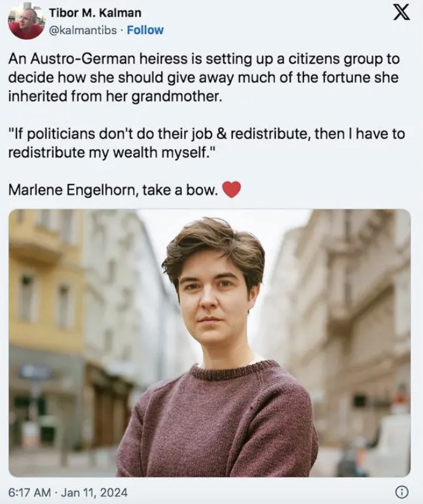Screen dimensions: 423x504
Task: Click the phrase 'inherited from her grandmother'
Action: pyautogui.click(x=115, y=96)
